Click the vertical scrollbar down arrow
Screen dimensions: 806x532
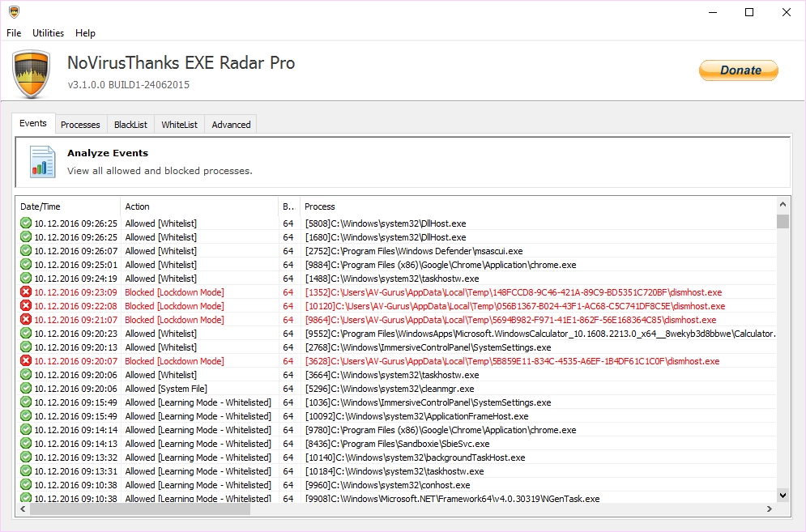pos(783,495)
